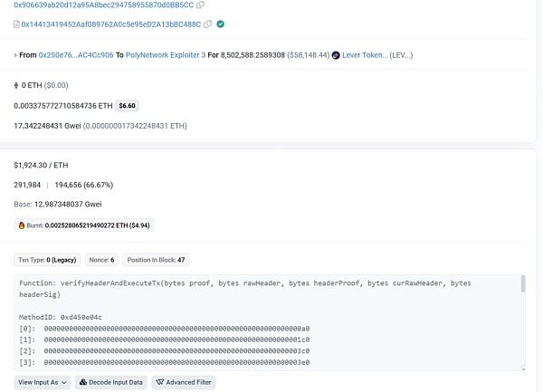This screenshot has width=543, height=392.
Task: Open sender address 0x250e76...AC4Cc906
Action: pos(76,55)
